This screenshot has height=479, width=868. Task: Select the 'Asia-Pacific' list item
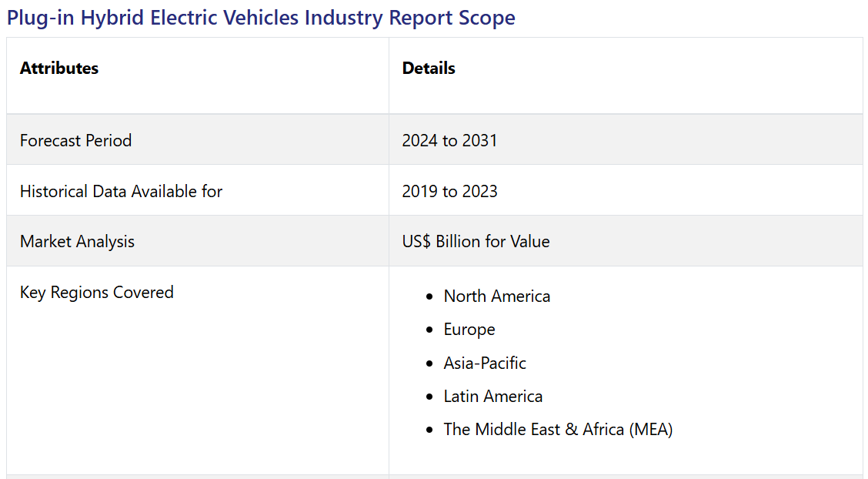tap(485, 363)
